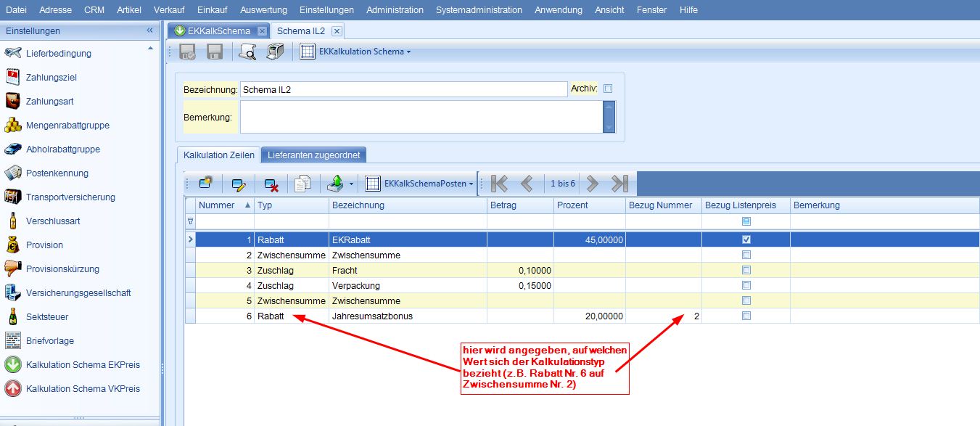
Task: Check Bezug Listenpreis for row 2 Zwischensumme
Action: (x=746, y=255)
